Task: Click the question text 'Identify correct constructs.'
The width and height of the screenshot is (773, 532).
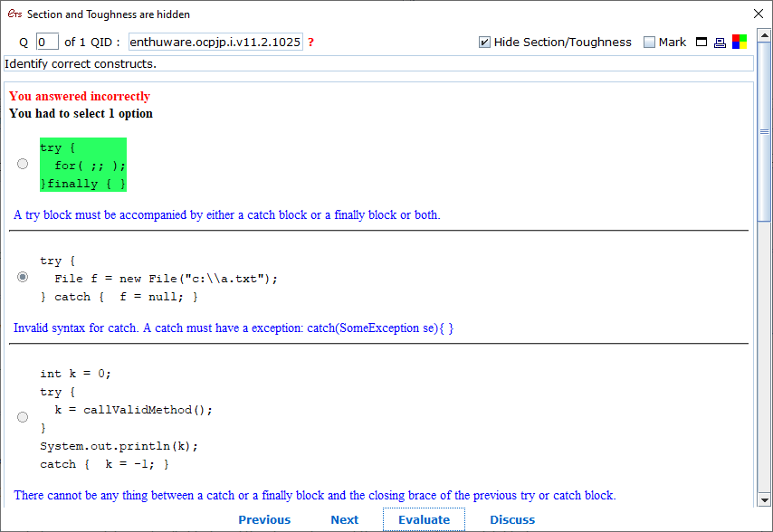Action: [x=81, y=63]
